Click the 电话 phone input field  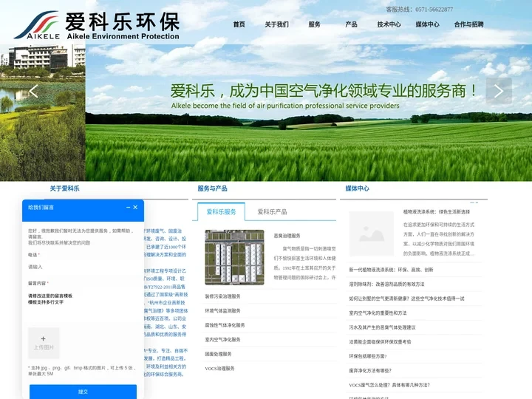pos(83,267)
